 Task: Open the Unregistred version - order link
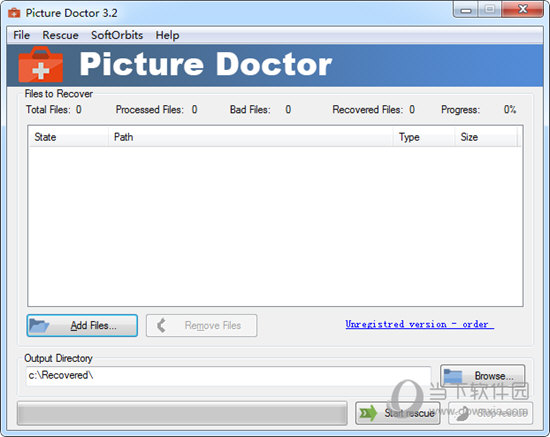(420, 324)
